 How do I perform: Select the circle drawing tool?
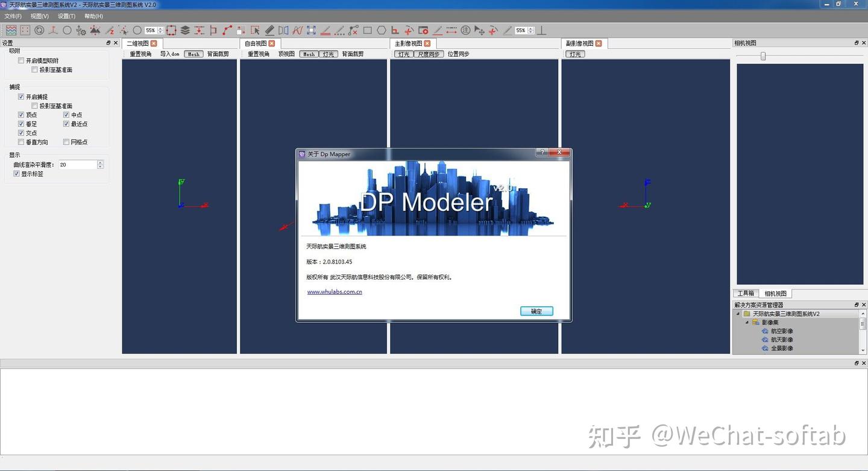136,30
